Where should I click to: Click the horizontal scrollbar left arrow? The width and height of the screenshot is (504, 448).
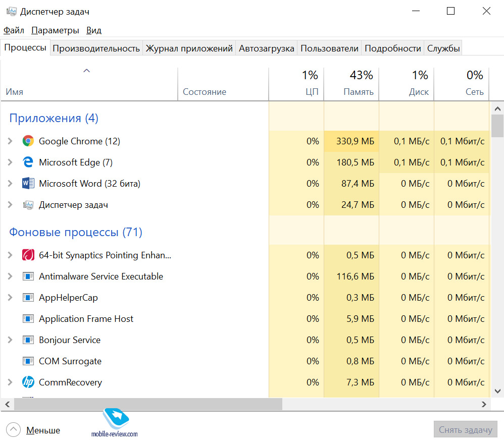(x=8, y=404)
